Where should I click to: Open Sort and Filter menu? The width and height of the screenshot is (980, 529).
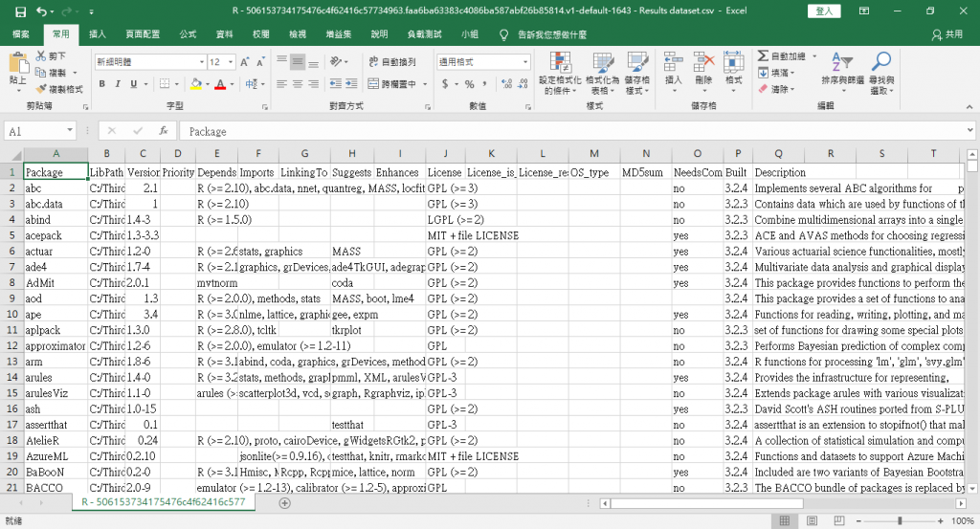842,72
